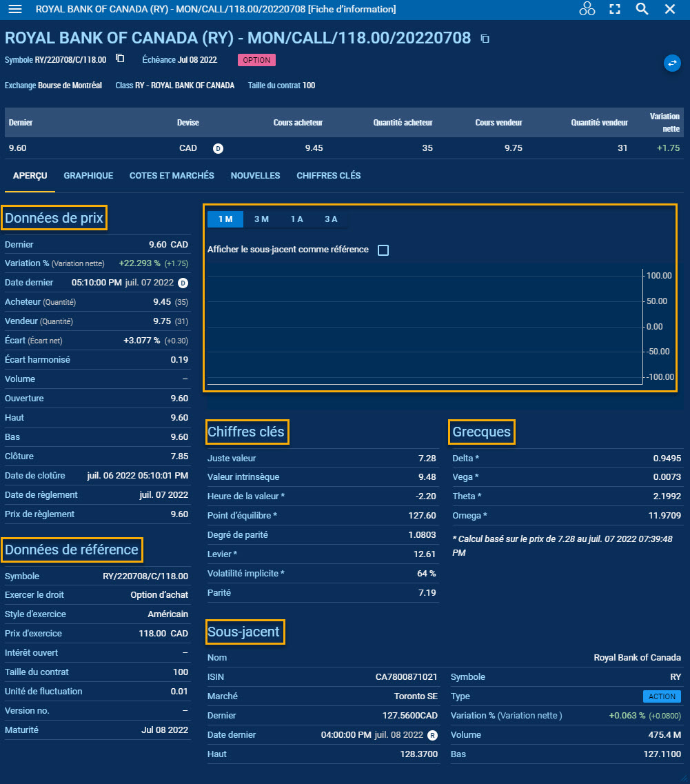The height and width of the screenshot is (784, 690).
Task: Select the 3M chart range
Action: 261,219
